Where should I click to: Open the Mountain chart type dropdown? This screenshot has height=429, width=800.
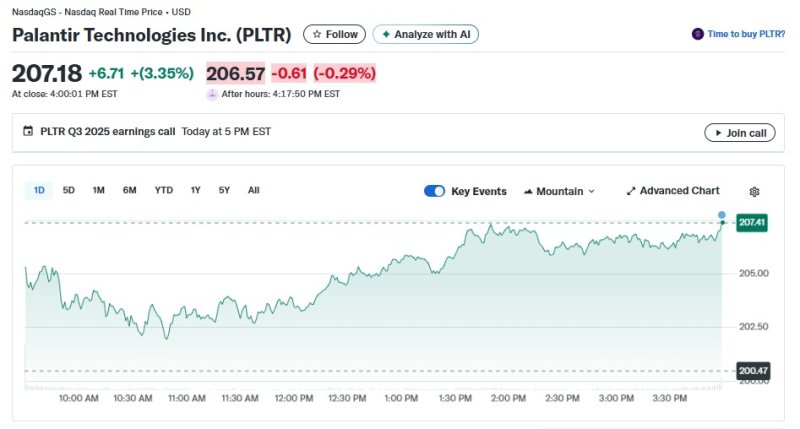tap(559, 191)
